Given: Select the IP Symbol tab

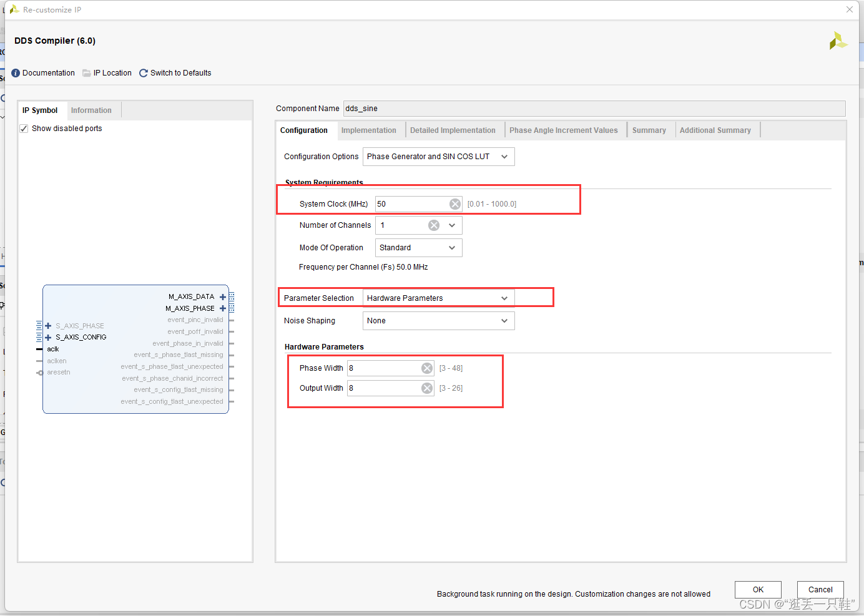Looking at the screenshot, I should click(40, 110).
